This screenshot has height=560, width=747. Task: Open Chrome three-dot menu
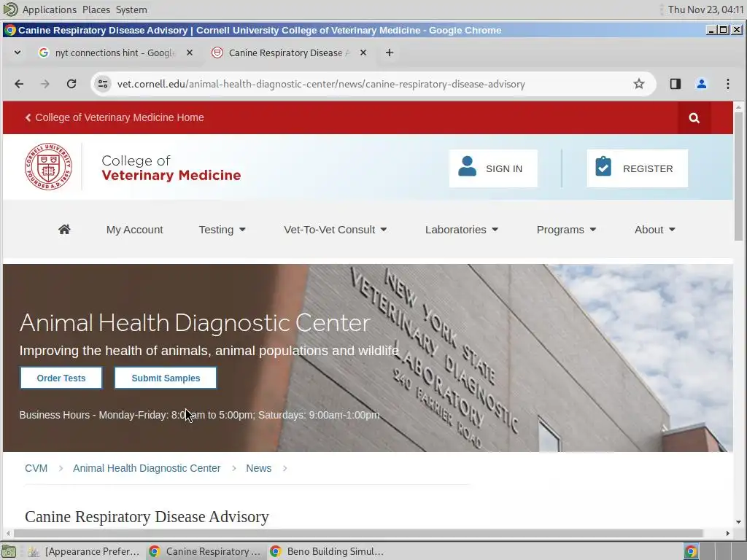tap(727, 85)
